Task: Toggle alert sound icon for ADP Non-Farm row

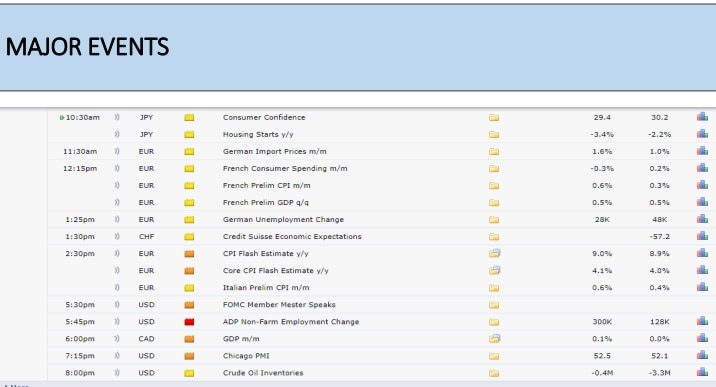Action: pos(117,322)
